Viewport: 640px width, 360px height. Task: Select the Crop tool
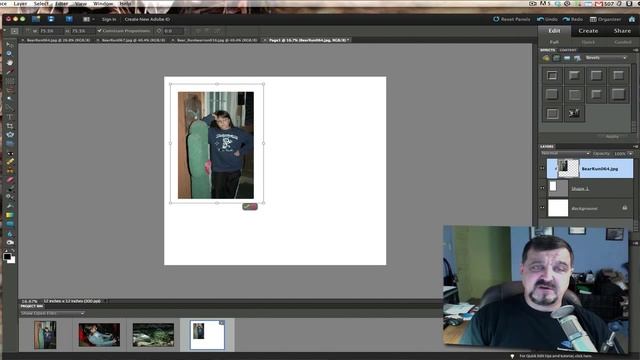(9, 126)
